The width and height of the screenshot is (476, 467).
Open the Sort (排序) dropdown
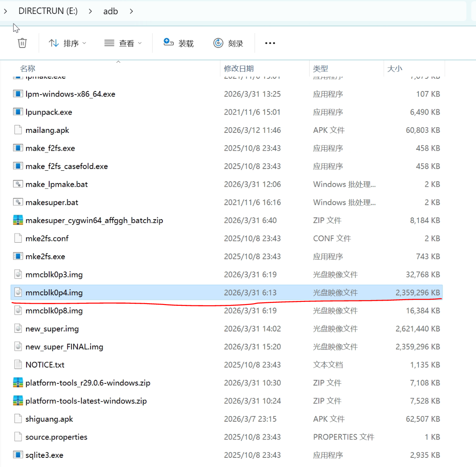pos(68,43)
